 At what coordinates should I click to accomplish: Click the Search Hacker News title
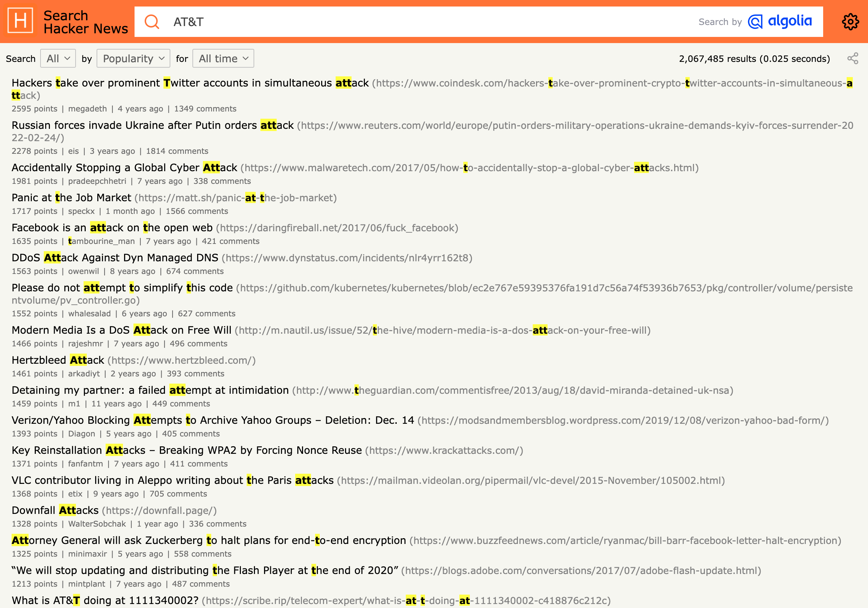click(x=85, y=22)
